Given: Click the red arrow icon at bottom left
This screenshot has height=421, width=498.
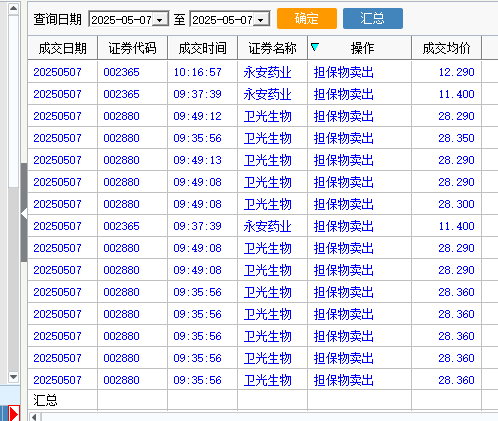Looking at the screenshot, I should click(14, 413).
